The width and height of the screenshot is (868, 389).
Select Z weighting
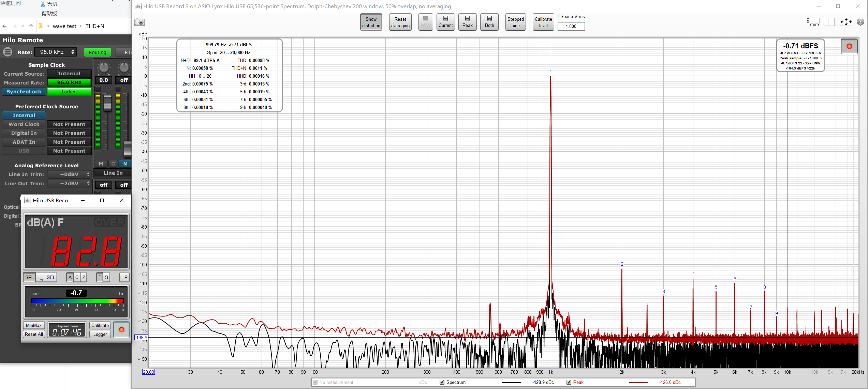(84, 277)
